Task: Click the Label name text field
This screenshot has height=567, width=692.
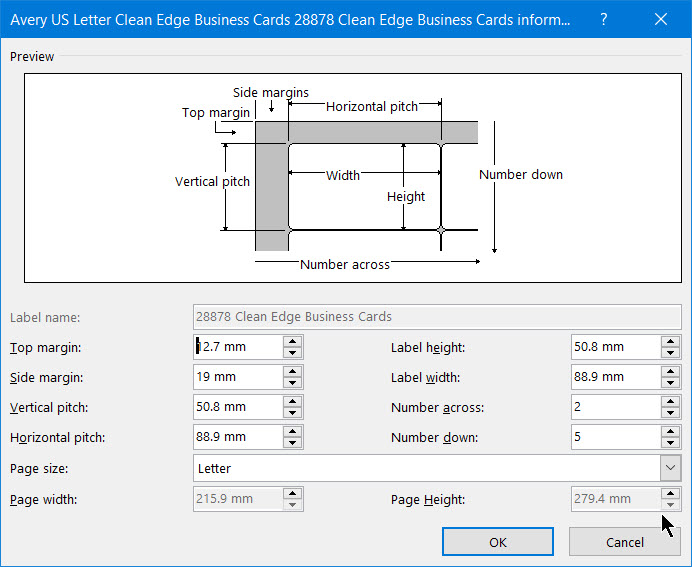Action: 437,317
